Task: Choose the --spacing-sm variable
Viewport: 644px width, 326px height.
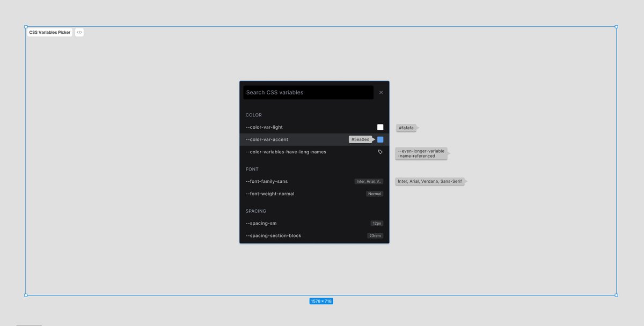Action: pyautogui.click(x=314, y=223)
